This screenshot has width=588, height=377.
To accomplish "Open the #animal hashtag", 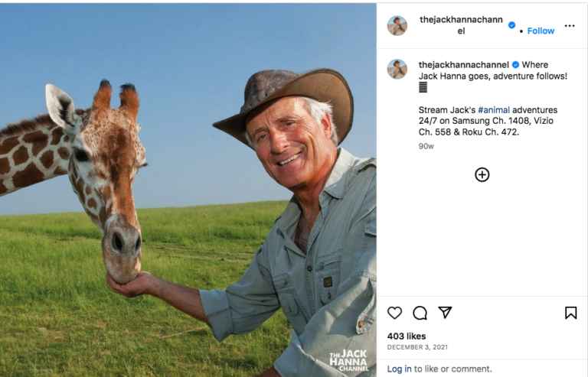I will tap(494, 110).
